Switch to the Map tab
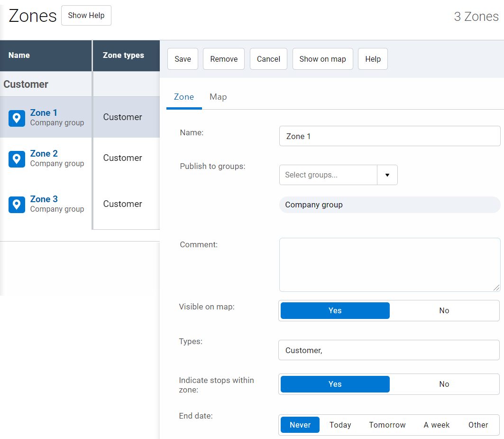The height and width of the screenshot is (439, 504). pyautogui.click(x=218, y=97)
